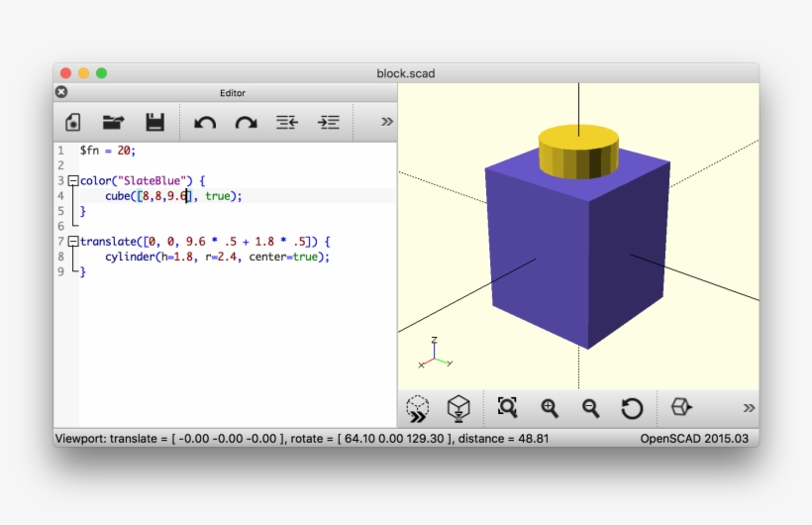
Task: Click the Editor panel title
Action: click(233, 93)
